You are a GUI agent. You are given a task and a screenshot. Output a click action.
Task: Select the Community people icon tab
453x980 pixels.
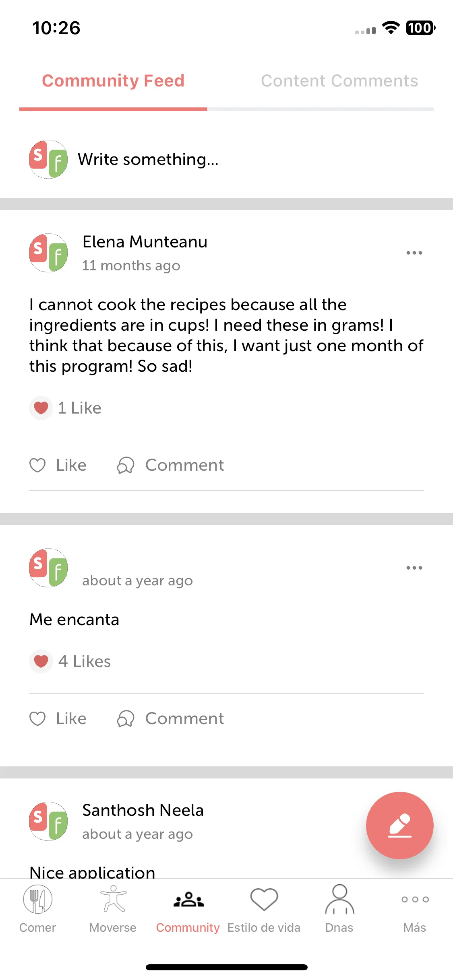188,909
